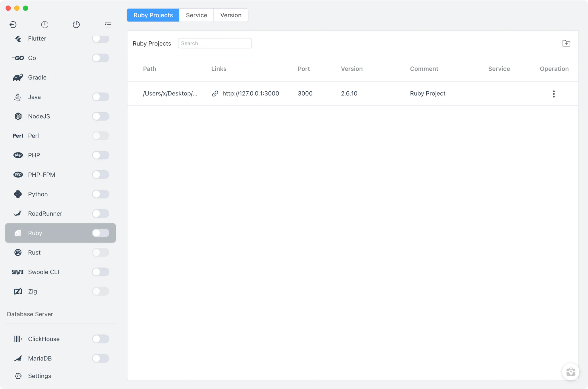Screen dimensions: 588x389
Task: Click the Path column header
Action: point(150,69)
